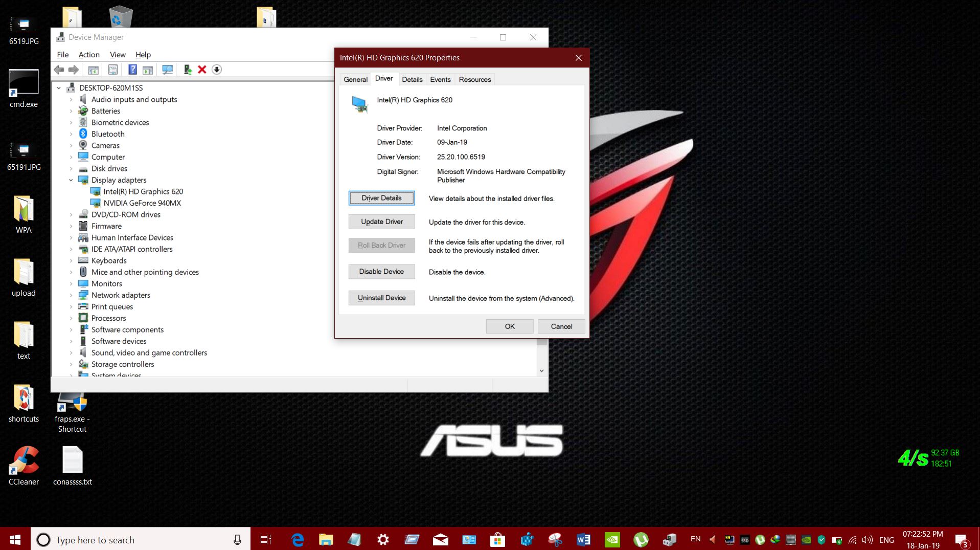Click the Wi-Fi network tray icon

(852, 540)
